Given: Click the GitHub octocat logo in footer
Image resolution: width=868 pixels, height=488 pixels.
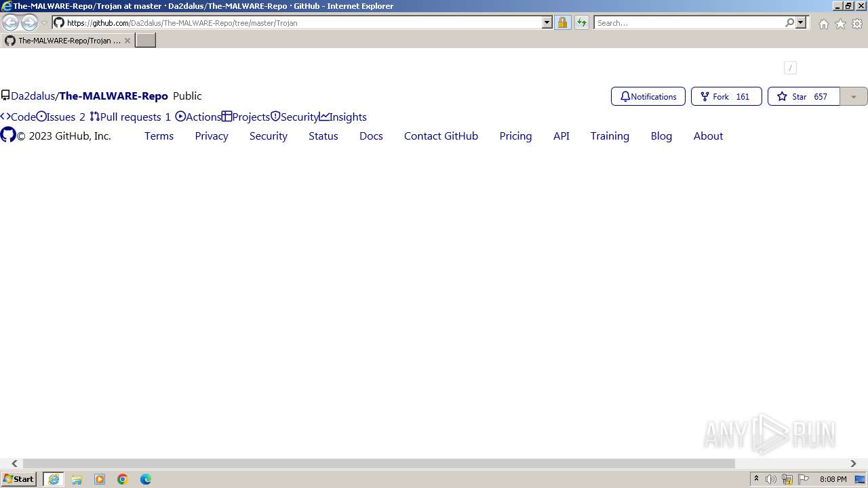Looking at the screenshot, I should point(8,135).
